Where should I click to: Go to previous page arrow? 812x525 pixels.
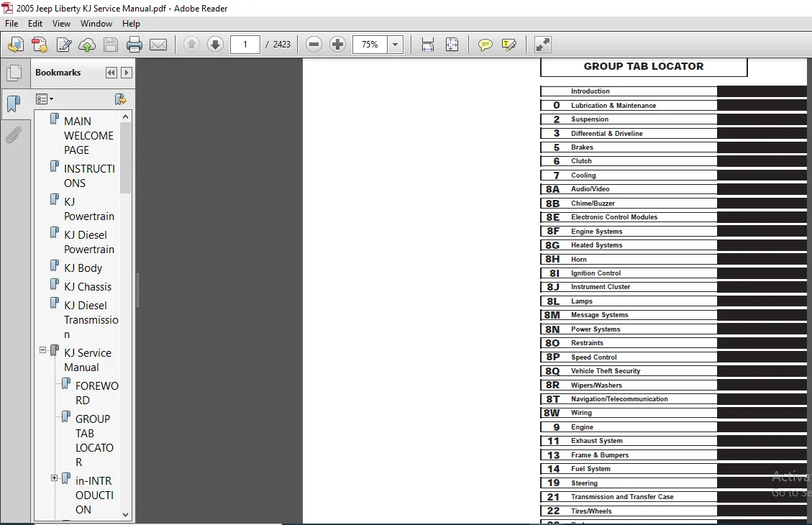[191, 45]
